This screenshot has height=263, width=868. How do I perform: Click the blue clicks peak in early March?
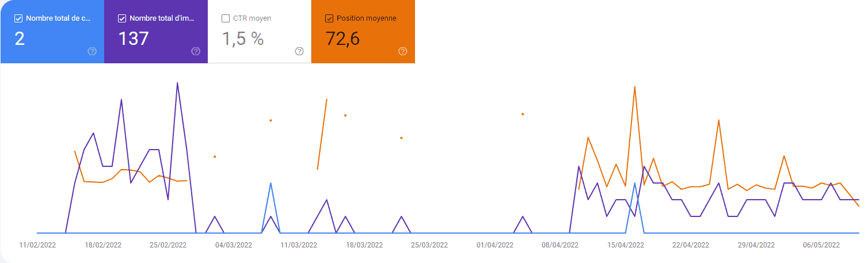tap(271, 183)
